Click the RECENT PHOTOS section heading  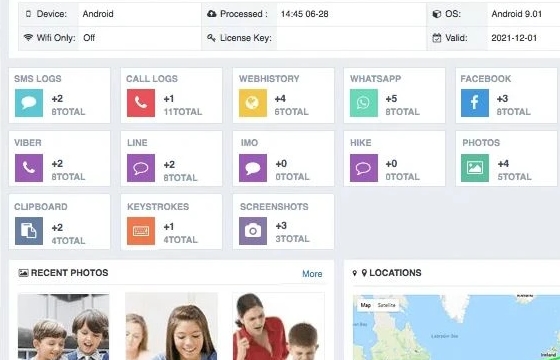tap(69, 273)
